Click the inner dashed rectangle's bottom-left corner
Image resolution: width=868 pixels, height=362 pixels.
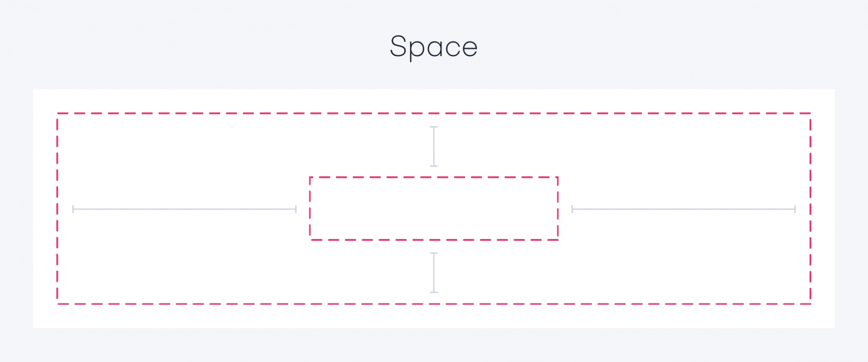pyautogui.click(x=310, y=240)
